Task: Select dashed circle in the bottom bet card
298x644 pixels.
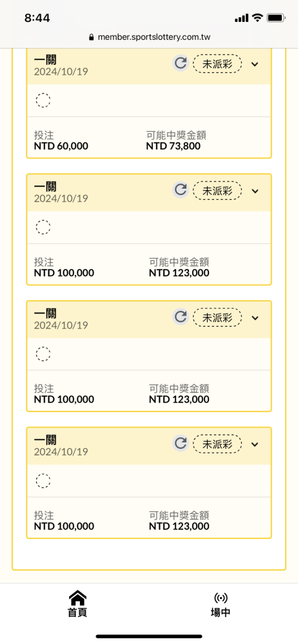Action: [x=43, y=480]
